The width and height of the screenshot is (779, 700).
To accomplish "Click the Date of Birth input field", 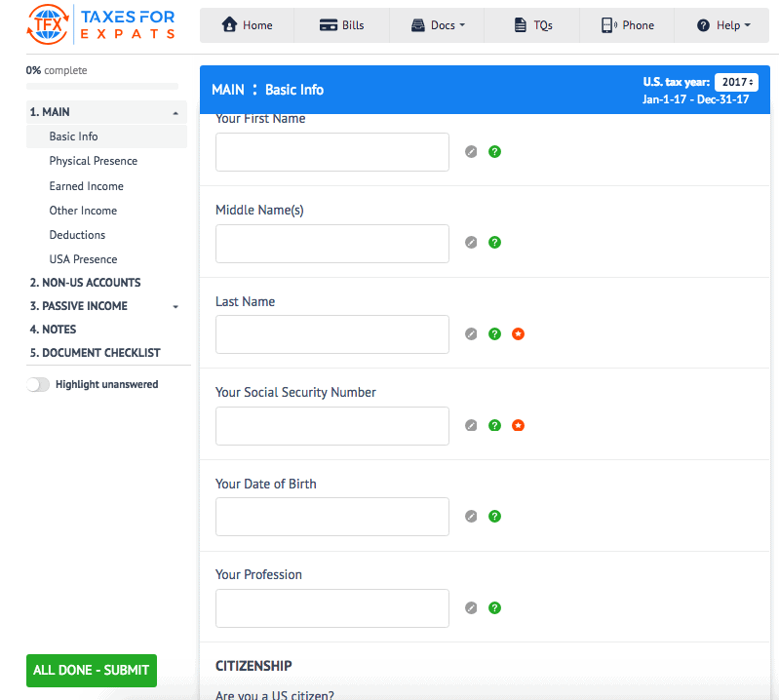I will (332, 517).
